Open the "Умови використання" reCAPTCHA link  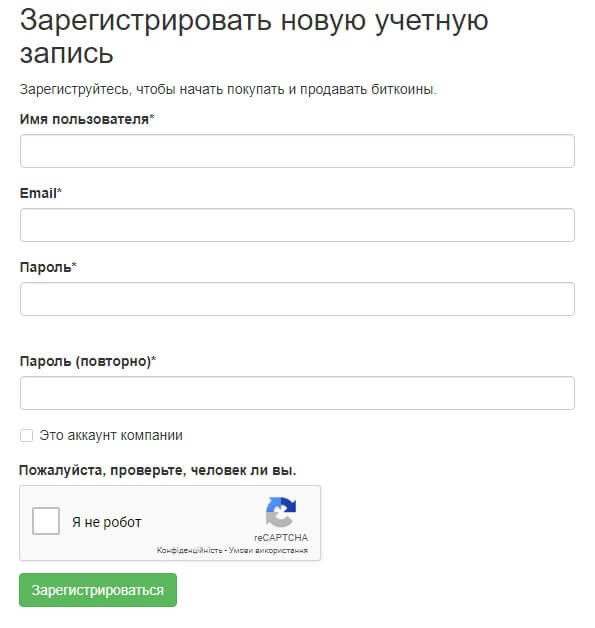coord(268,550)
